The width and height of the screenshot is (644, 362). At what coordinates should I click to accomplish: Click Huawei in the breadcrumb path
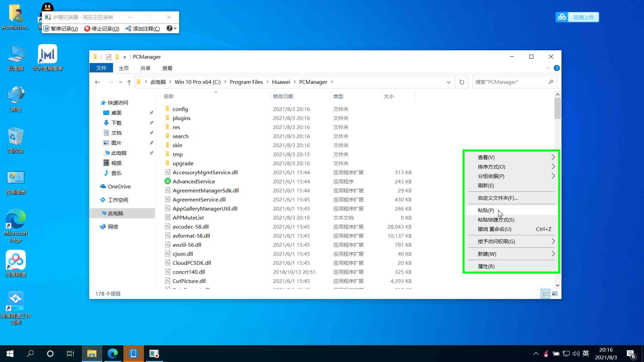point(281,82)
